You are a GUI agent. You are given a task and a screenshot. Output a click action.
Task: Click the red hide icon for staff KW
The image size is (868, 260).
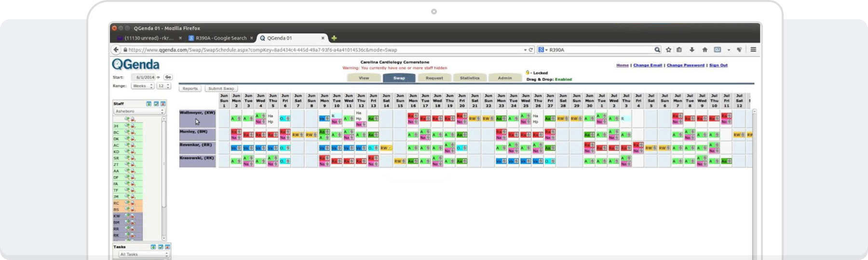[133, 216]
